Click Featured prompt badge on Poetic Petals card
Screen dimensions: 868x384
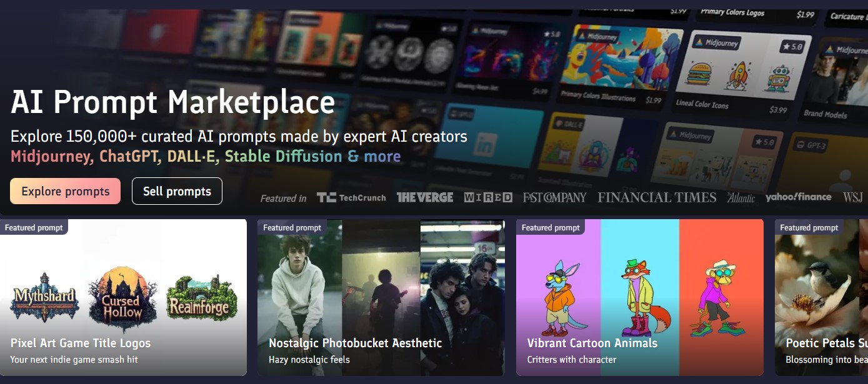809,227
